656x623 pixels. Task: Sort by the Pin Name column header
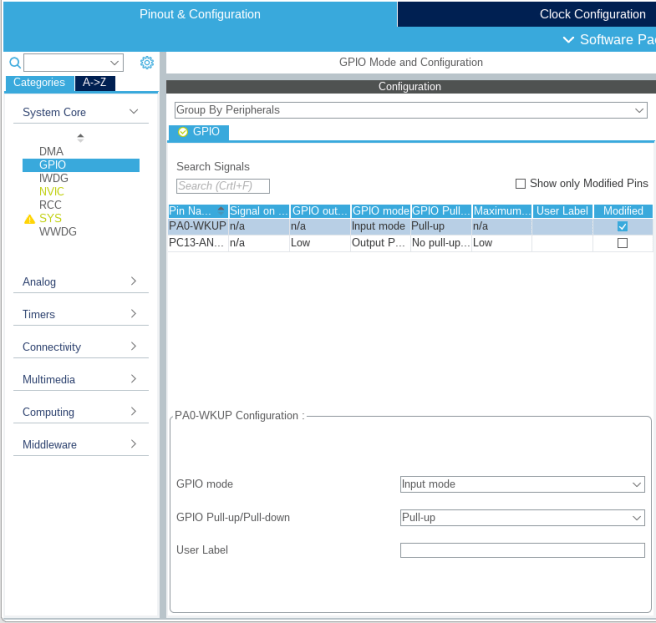click(x=197, y=211)
